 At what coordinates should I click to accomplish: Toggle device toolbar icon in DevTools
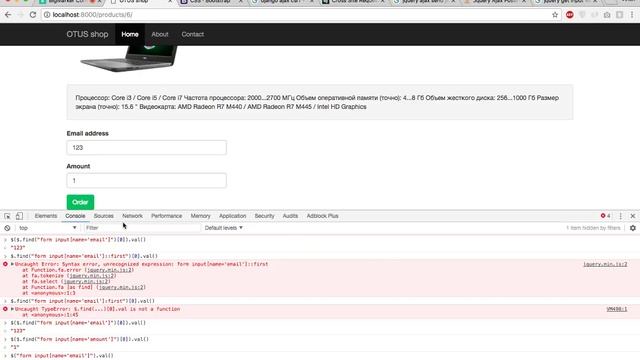(x=19, y=216)
